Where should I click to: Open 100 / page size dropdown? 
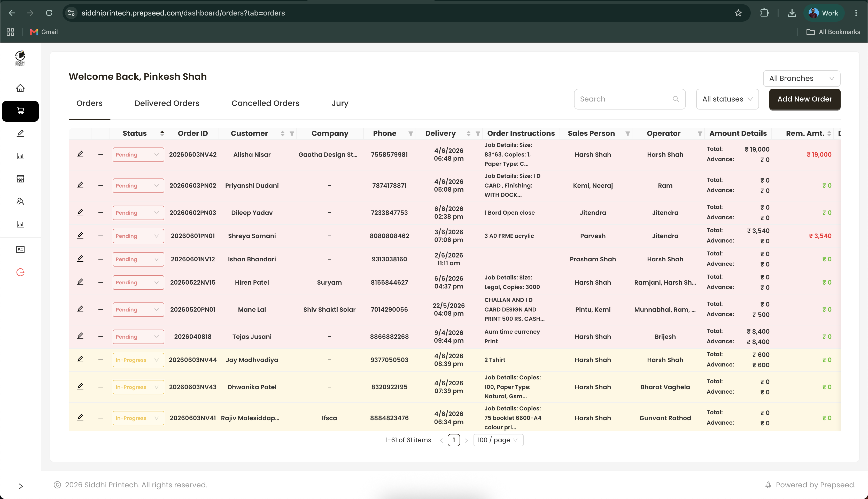click(x=498, y=440)
